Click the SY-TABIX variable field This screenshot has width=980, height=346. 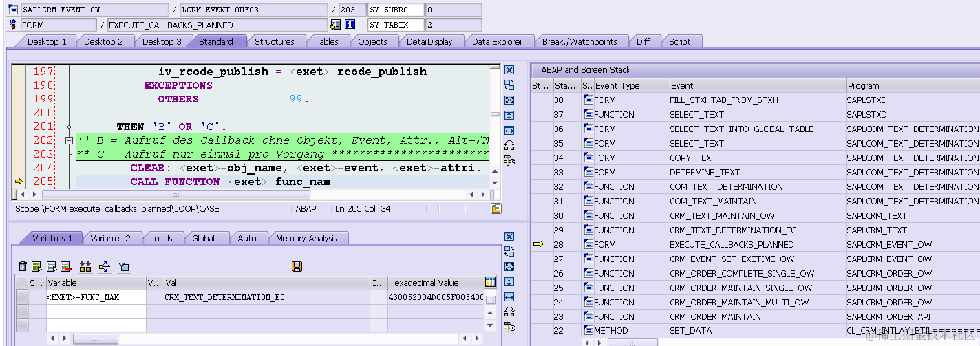tap(395, 25)
